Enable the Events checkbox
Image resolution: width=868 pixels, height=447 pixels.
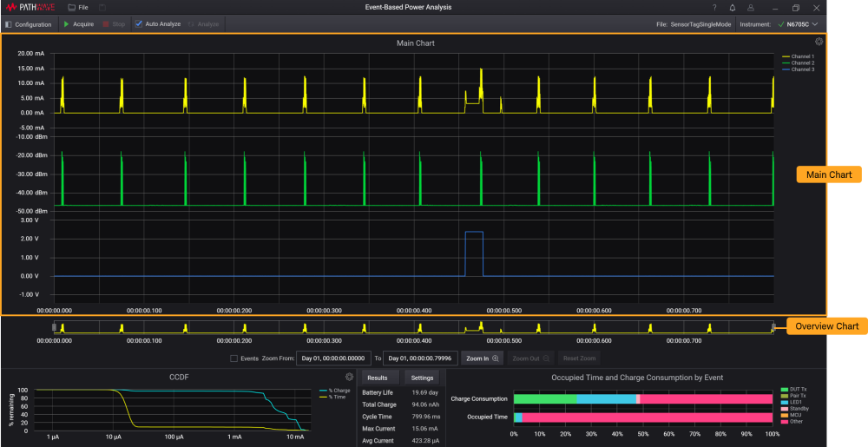point(233,358)
